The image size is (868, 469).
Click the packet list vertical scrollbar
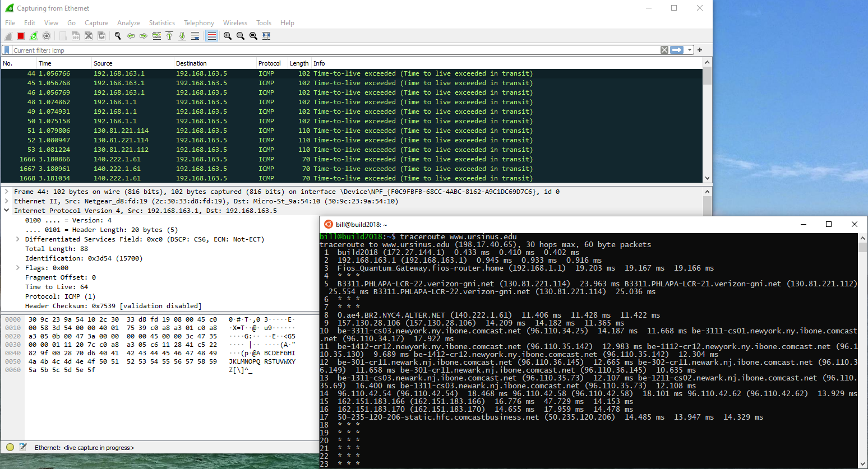click(707, 123)
